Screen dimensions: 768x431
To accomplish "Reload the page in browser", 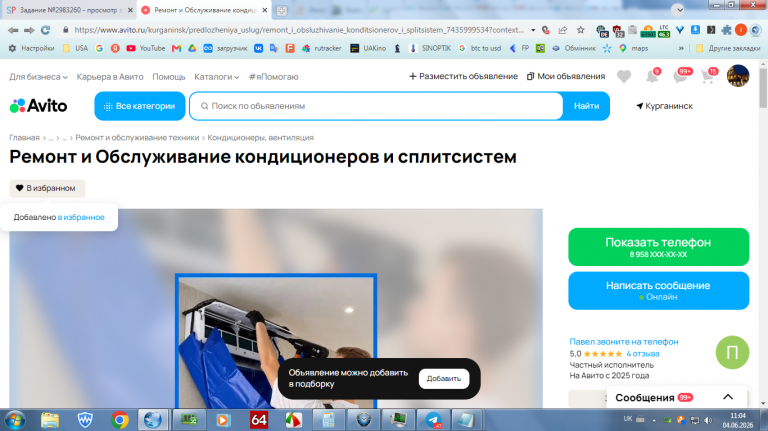I will (46, 30).
